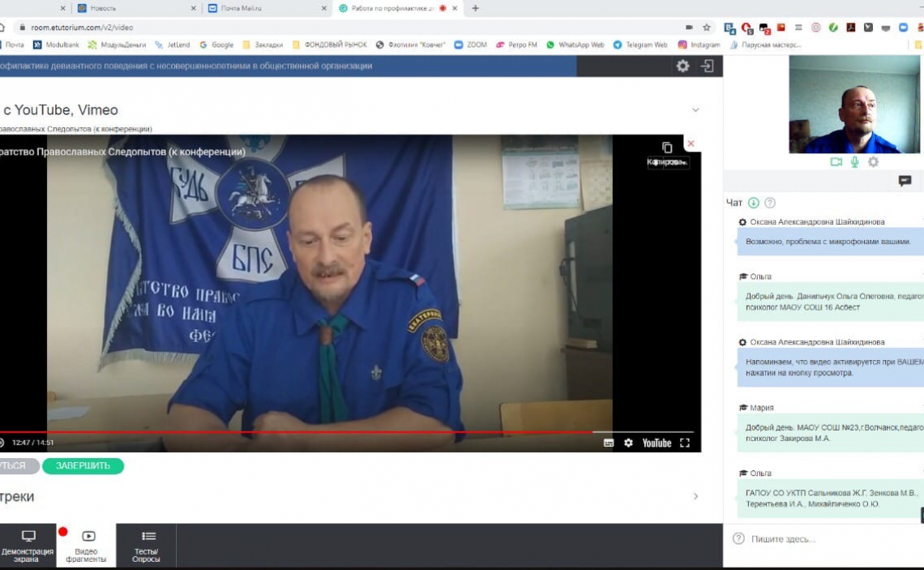Image resolution: width=924 pixels, height=570 pixels.
Task: Open webcam settings gear under camera preview
Action: [x=873, y=162]
